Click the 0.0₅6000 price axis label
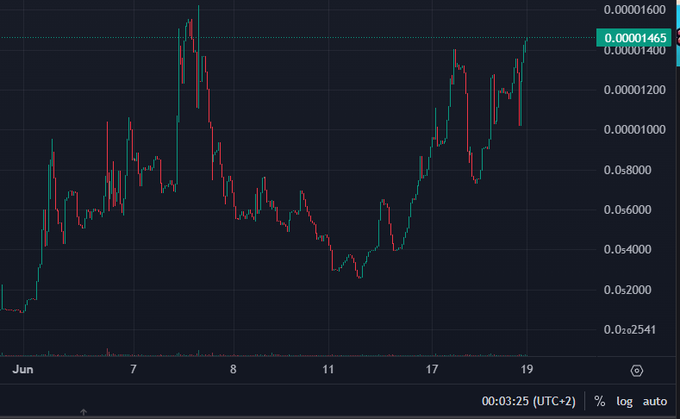 click(x=628, y=210)
